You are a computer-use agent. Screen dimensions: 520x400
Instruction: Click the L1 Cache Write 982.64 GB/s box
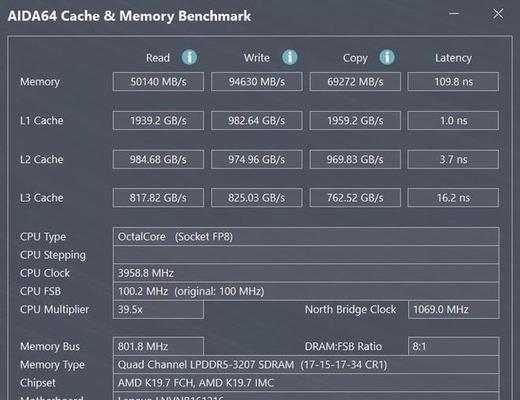[257, 120]
